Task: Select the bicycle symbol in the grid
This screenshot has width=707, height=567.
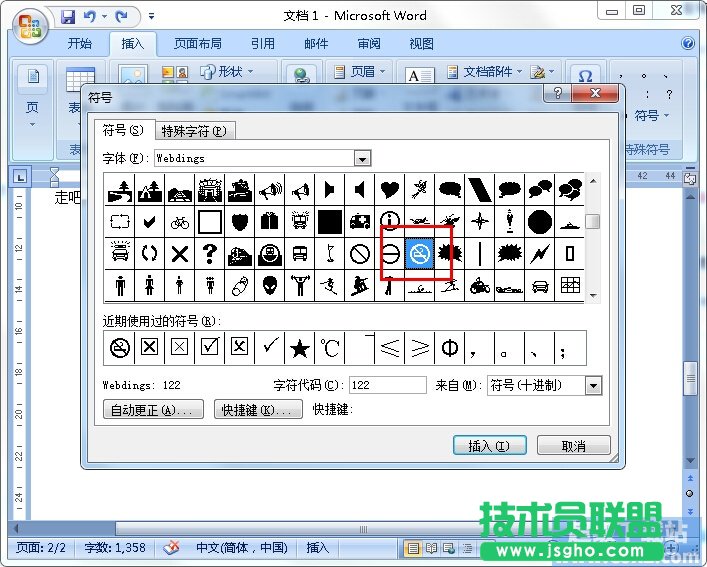Action: [x=180, y=222]
